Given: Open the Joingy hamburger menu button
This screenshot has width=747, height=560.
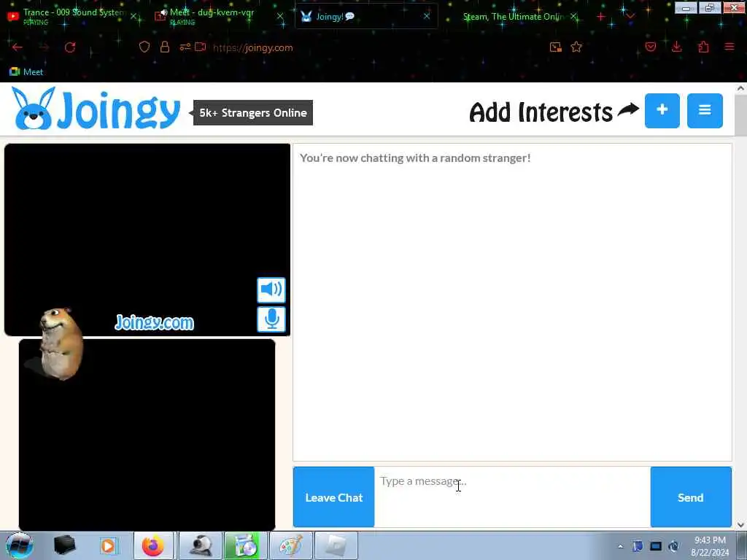Looking at the screenshot, I should (x=705, y=111).
